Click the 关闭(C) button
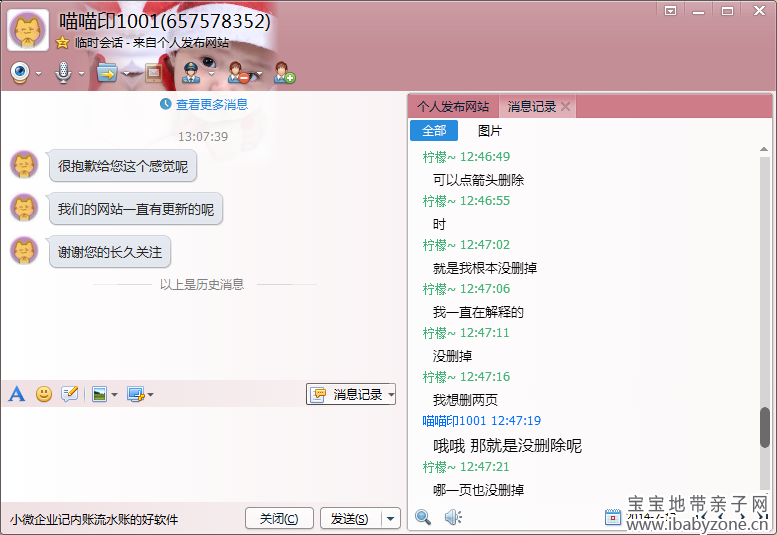 279,519
